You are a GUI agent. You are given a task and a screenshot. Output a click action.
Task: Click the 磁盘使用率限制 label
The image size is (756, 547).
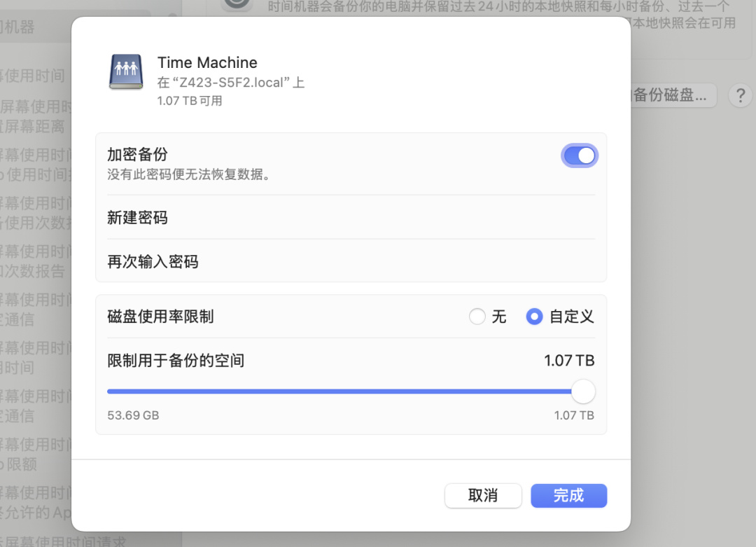point(160,317)
